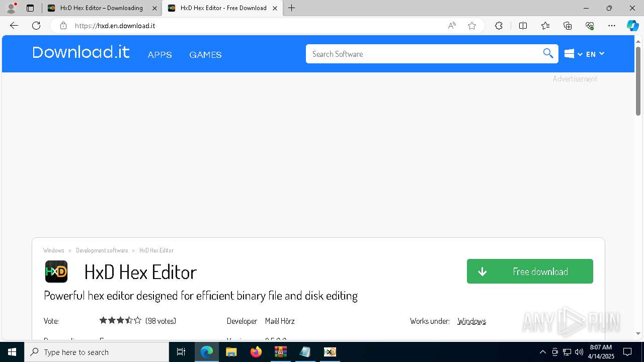
Task: Open Task View
Action: click(181, 352)
